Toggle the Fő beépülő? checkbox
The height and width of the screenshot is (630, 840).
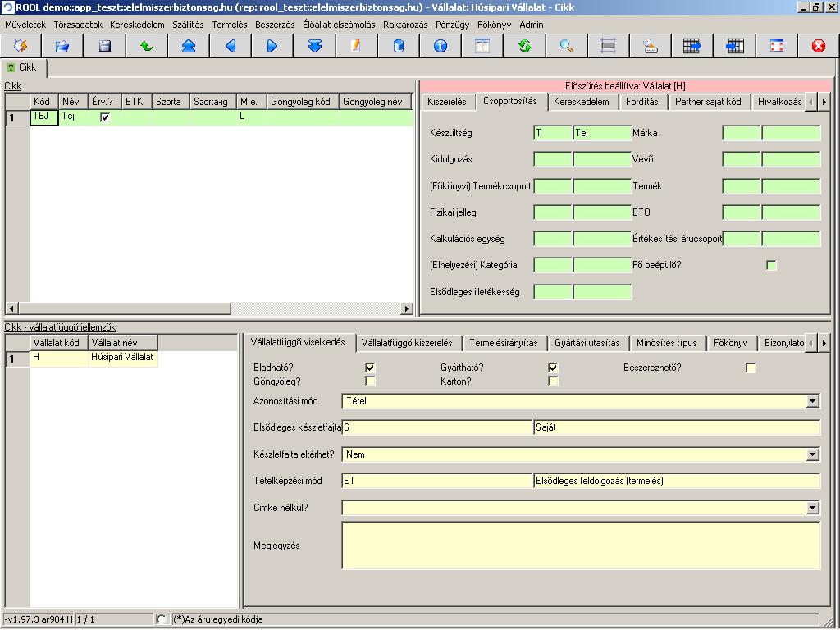[771, 265]
